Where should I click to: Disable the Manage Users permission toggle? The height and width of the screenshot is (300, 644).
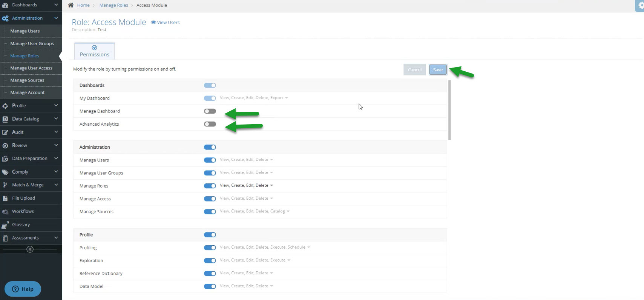(210, 160)
